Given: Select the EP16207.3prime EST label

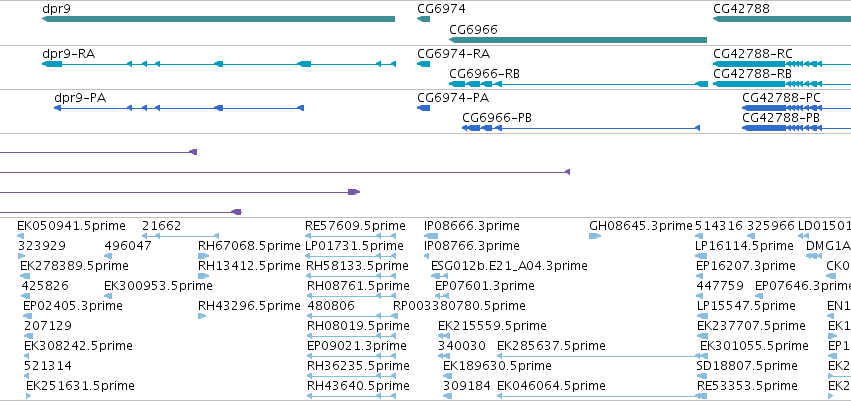Looking at the screenshot, I should click(746, 266).
